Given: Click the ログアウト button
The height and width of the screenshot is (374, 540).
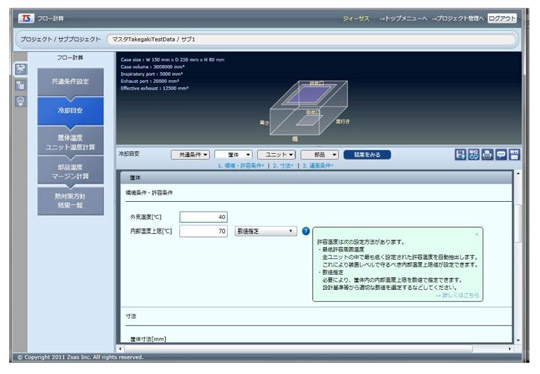Looking at the screenshot, I should (x=502, y=18).
